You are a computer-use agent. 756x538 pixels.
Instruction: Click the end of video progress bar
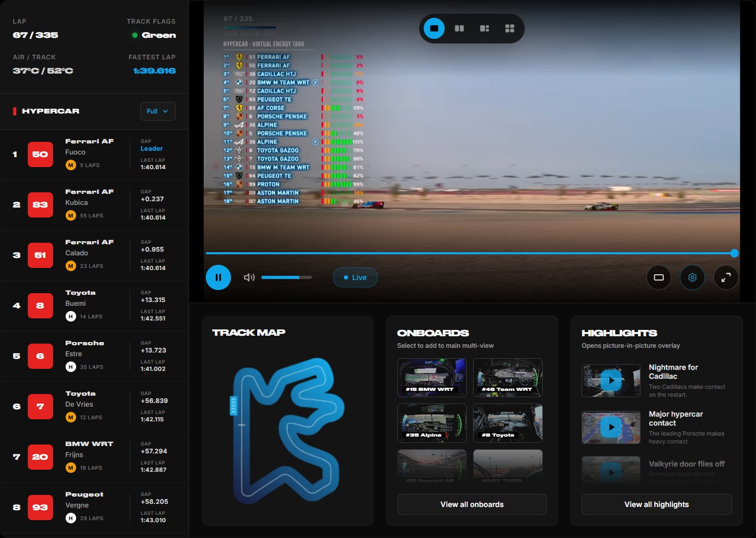pyautogui.click(x=734, y=253)
